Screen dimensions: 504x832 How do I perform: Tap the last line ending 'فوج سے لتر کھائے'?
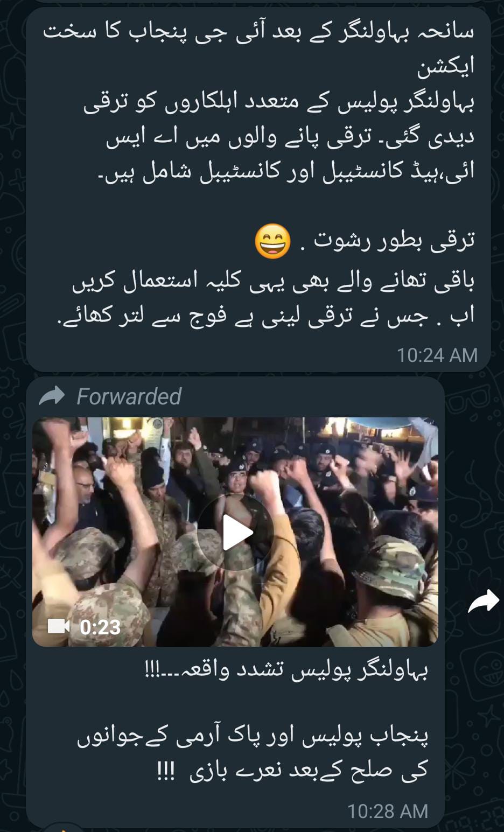tap(266, 316)
